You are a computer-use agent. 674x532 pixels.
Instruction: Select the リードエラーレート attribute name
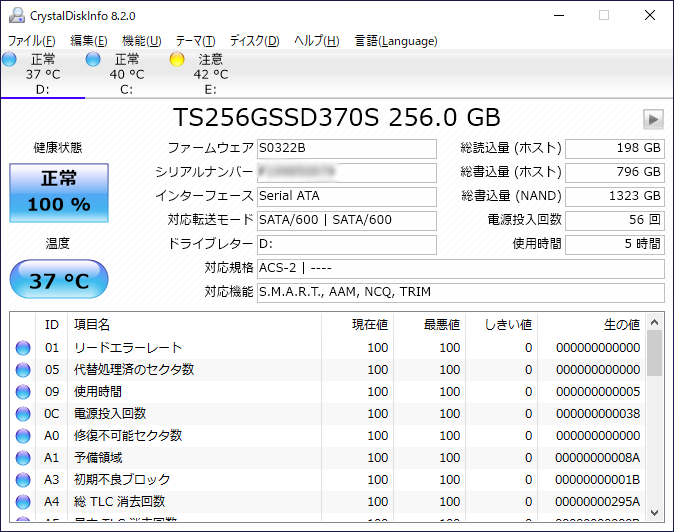pyautogui.click(x=128, y=348)
